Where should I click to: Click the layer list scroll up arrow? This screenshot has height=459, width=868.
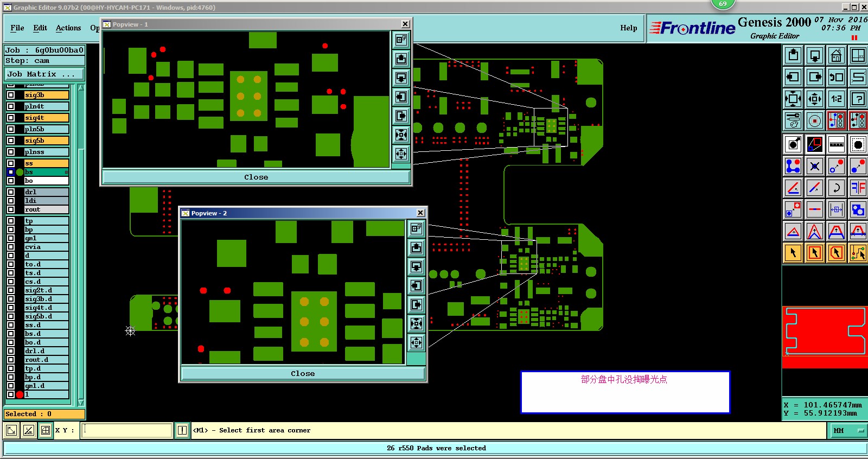point(81,88)
